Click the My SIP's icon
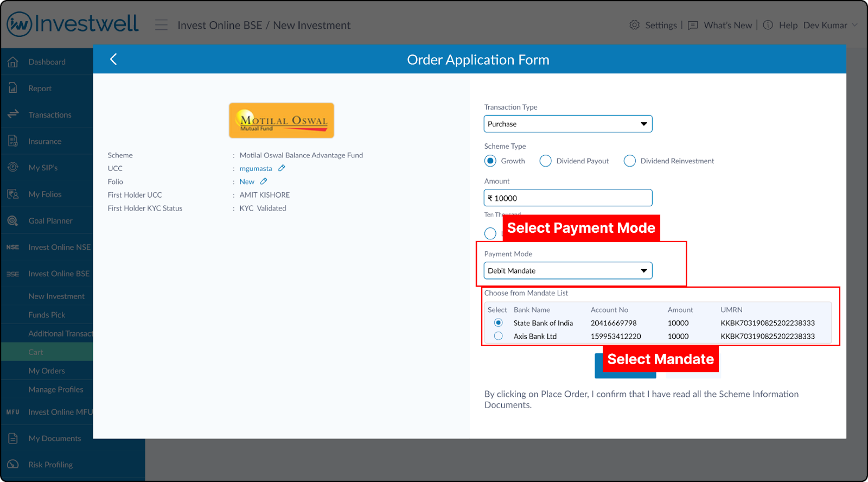 13,167
